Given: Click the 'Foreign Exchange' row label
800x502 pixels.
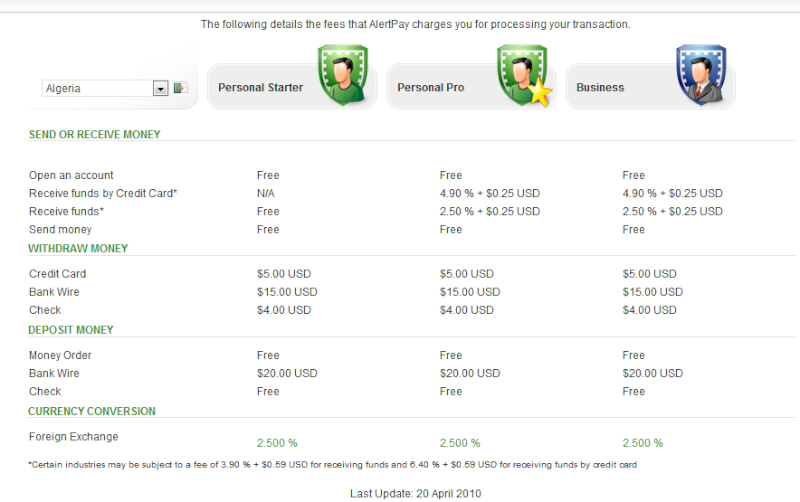Looking at the screenshot, I should [73, 437].
